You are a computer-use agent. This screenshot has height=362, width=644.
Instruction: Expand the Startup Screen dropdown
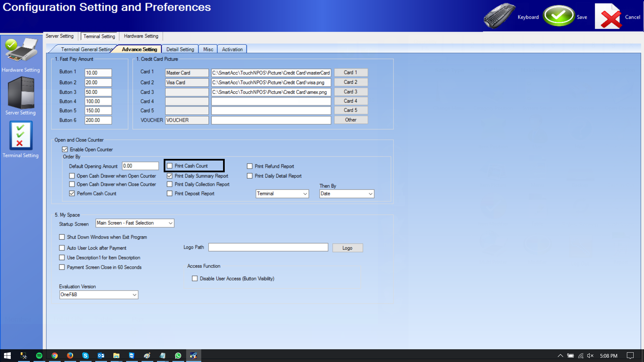click(x=170, y=223)
